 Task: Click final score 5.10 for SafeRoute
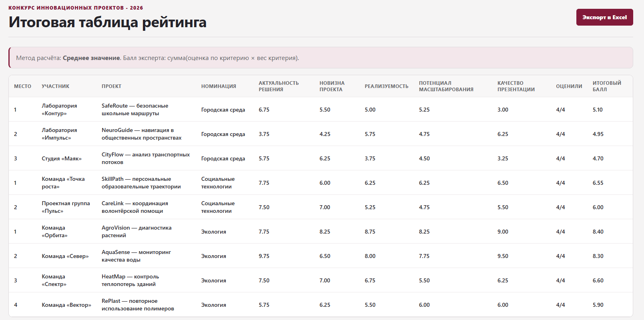point(598,110)
